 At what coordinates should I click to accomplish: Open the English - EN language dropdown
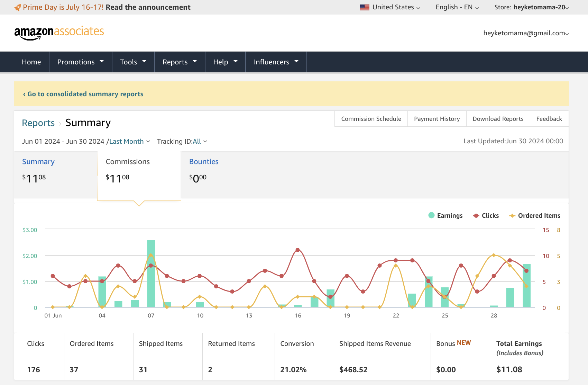point(457,7)
